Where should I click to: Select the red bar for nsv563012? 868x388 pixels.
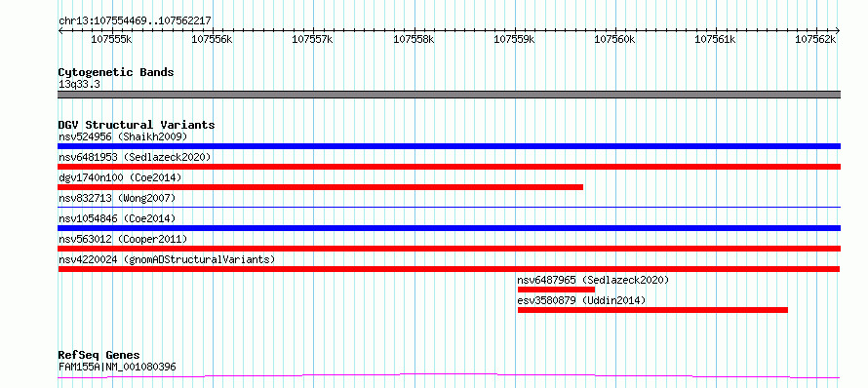point(449,249)
